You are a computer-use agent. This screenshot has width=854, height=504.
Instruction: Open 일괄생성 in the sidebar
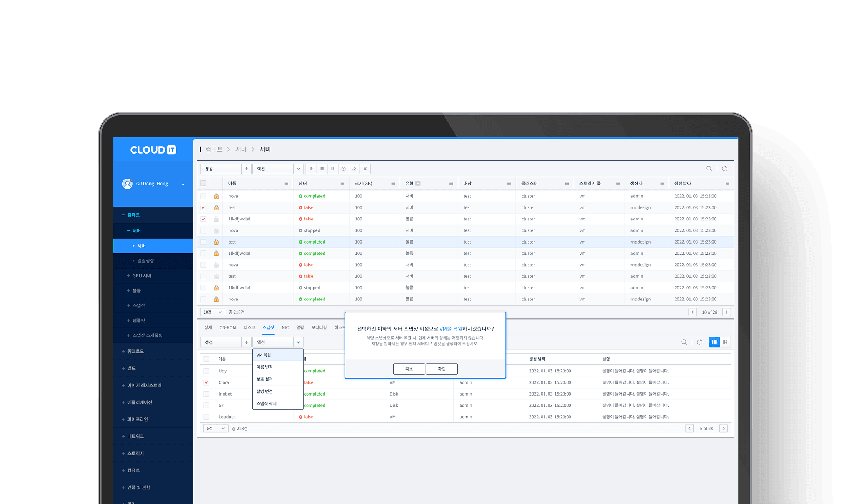pyautogui.click(x=145, y=260)
